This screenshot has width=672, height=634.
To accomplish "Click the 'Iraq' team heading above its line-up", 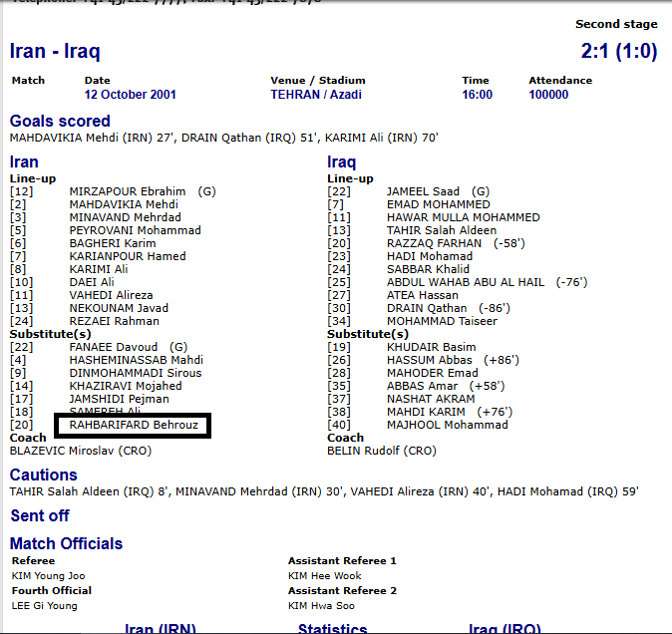I will (342, 161).
